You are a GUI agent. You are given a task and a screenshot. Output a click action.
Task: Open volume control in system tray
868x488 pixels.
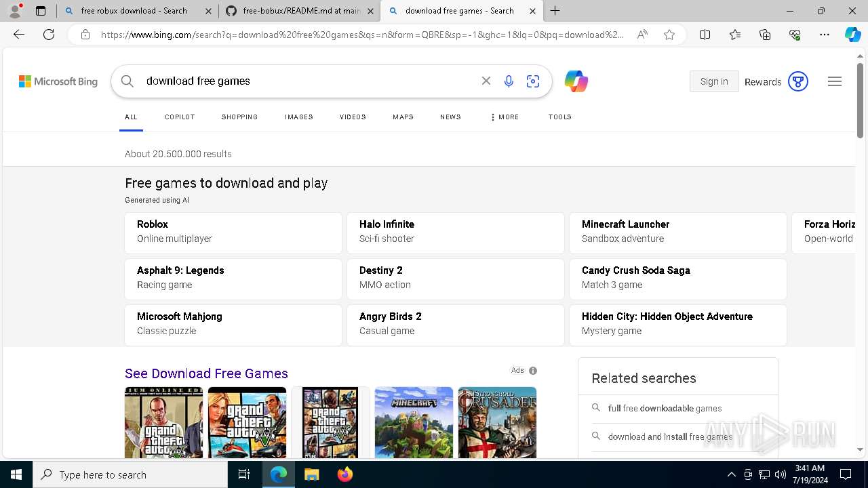(x=781, y=474)
